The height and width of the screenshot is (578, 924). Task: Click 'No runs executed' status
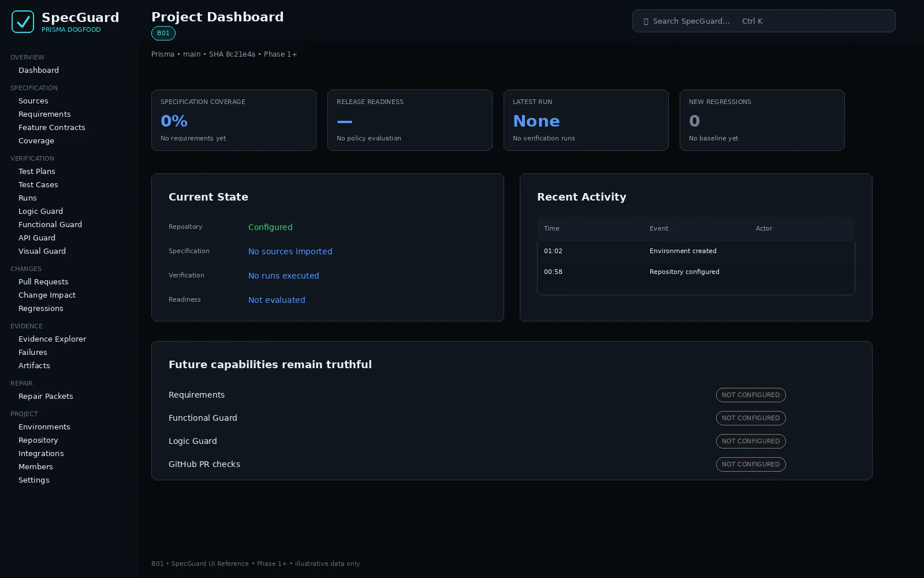click(284, 276)
